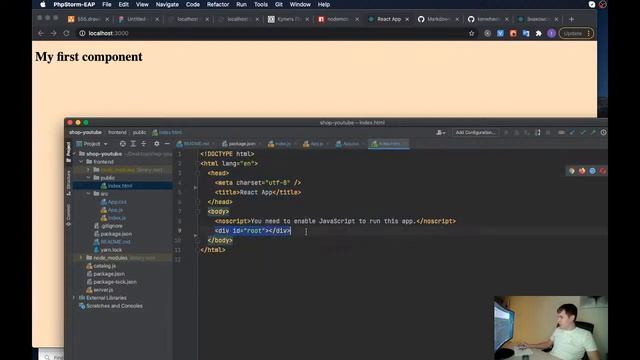Click the Git update project arrow
The image size is (640, 360).
tap(572, 132)
